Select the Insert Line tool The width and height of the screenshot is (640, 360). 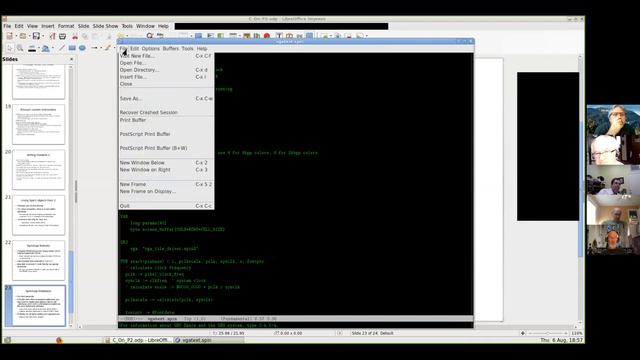click(x=62, y=48)
